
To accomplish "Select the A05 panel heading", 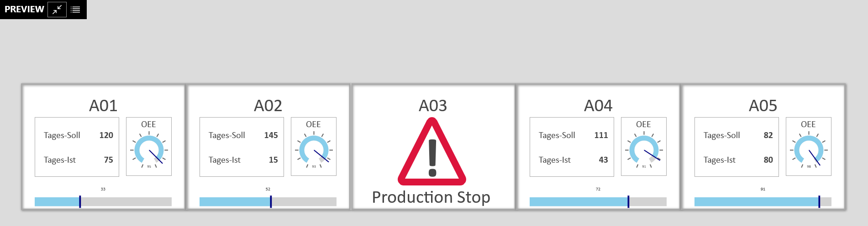I will coord(763,106).
